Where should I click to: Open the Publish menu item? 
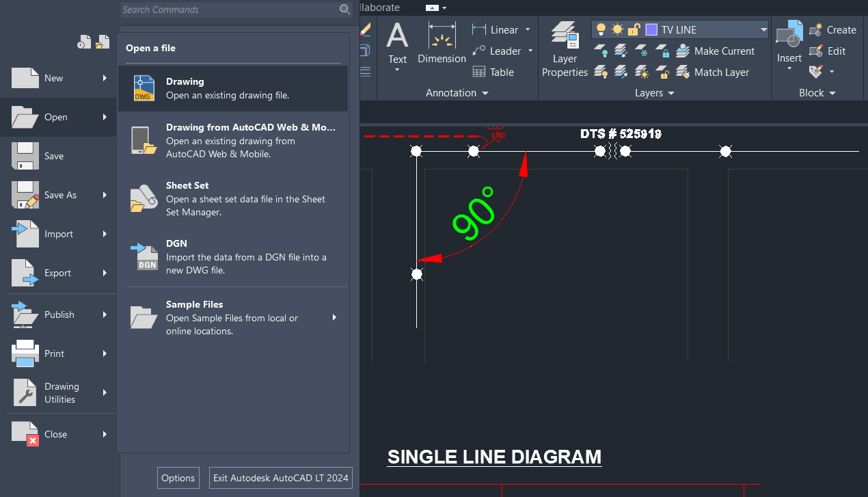[x=58, y=314]
